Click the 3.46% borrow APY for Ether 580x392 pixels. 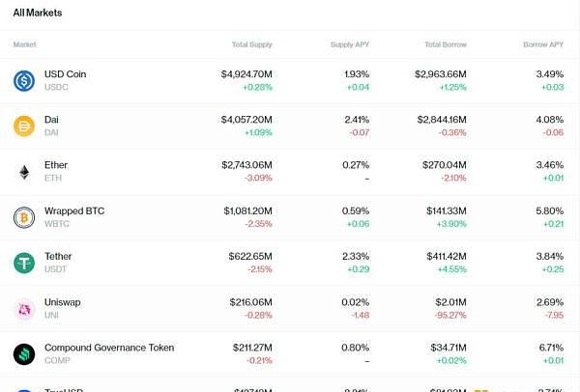point(550,165)
